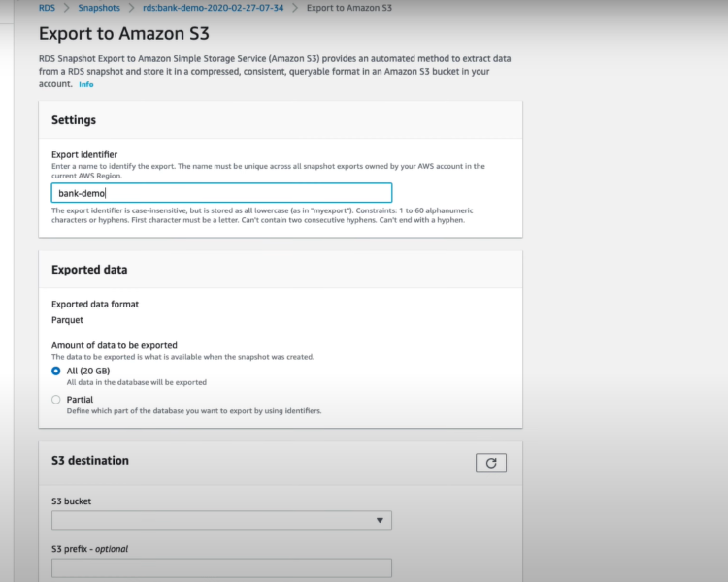The width and height of the screenshot is (728, 582).
Task: Navigate to Snapshots breadcrumb link
Action: (x=100, y=8)
